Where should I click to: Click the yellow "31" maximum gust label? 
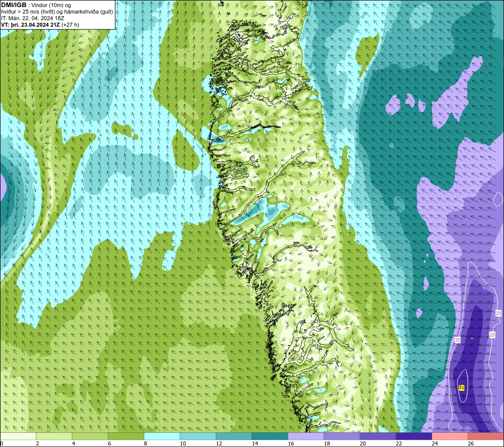(462, 388)
